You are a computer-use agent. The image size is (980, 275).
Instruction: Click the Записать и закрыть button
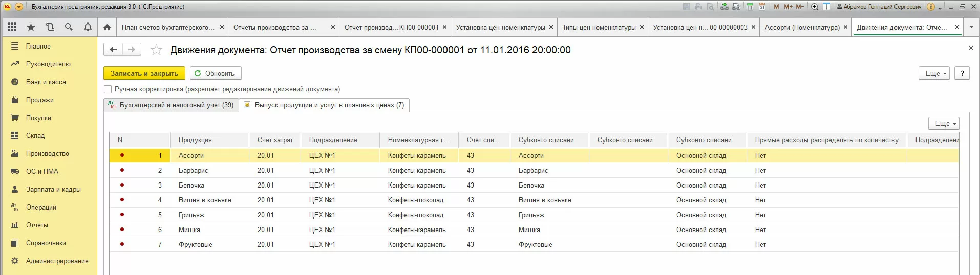[x=144, y=73]
